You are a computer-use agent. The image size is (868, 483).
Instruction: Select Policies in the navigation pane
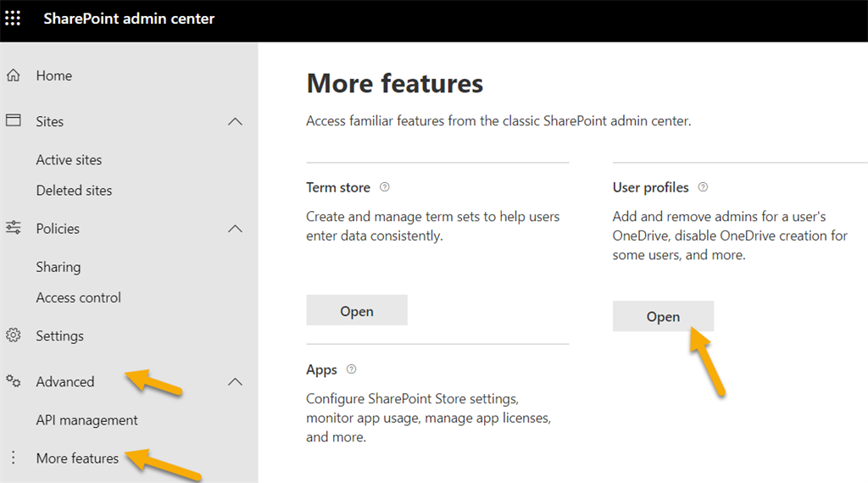pyautogui.click(x=58, y=229)
